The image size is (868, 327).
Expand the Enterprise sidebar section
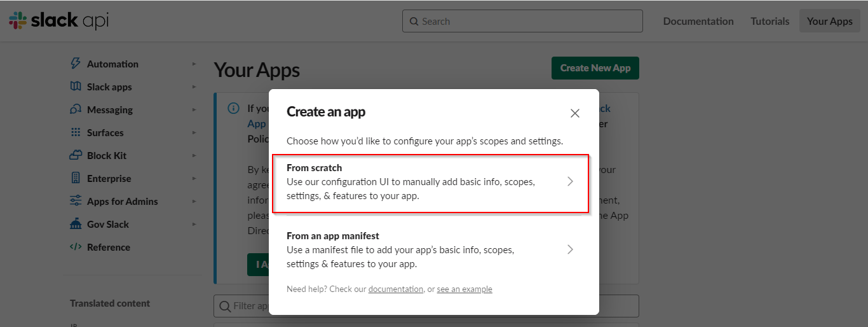click(194, 178)
